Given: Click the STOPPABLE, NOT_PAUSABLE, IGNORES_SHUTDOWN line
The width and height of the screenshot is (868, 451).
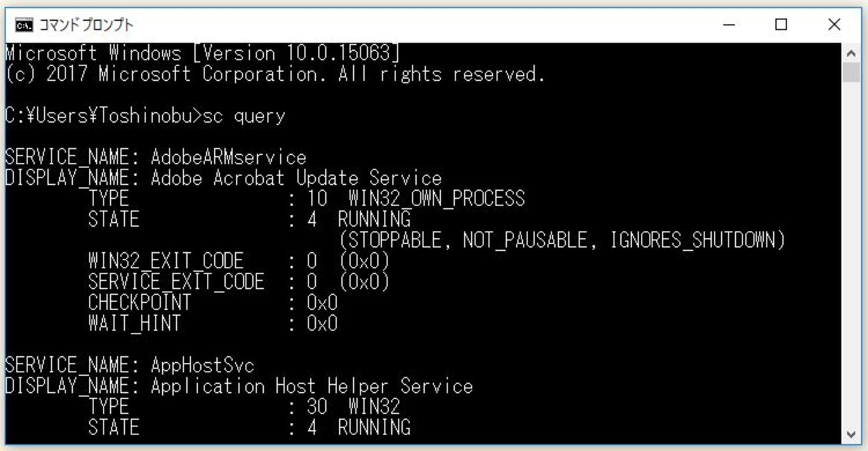Looking at the screenshot, I should pyautogui.click(x=562, y=240).
